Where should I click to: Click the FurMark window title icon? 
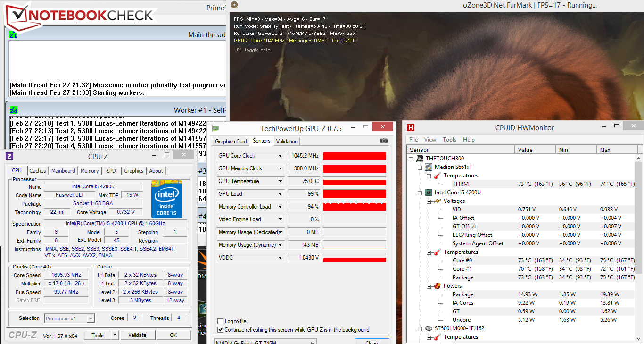234,5
